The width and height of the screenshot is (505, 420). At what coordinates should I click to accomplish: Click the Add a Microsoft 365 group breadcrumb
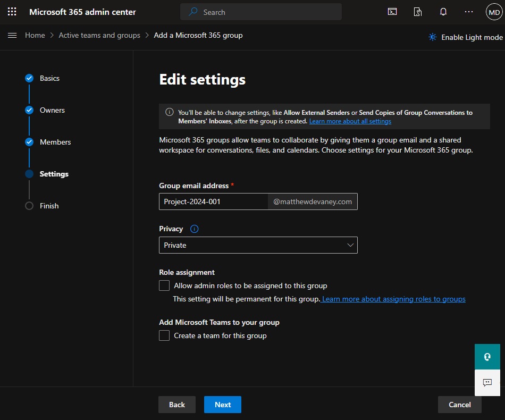(x=198, y=35)
